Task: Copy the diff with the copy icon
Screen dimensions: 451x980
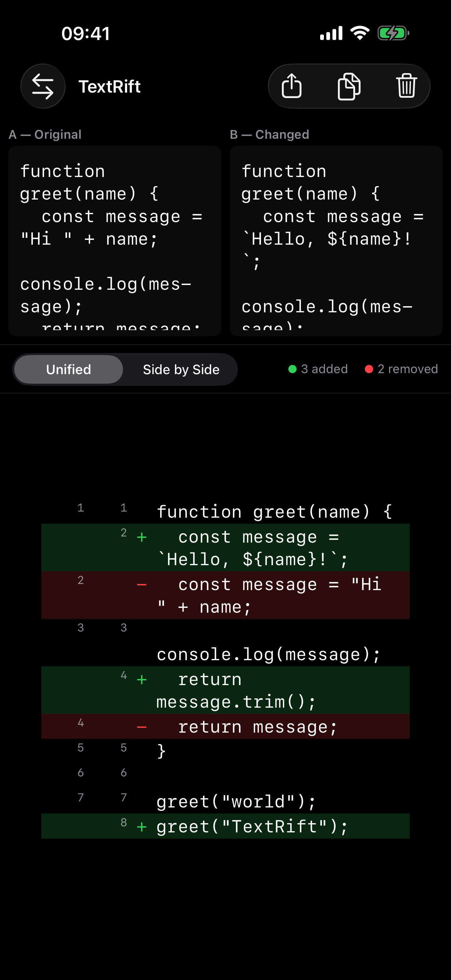Action: coord(349,86)
